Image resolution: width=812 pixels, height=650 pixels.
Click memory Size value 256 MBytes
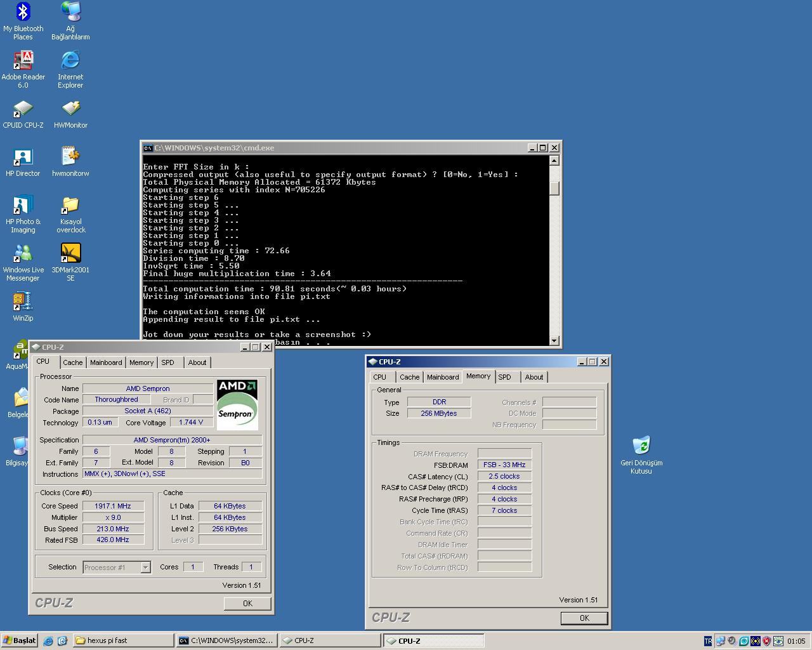tap(439, 413)
